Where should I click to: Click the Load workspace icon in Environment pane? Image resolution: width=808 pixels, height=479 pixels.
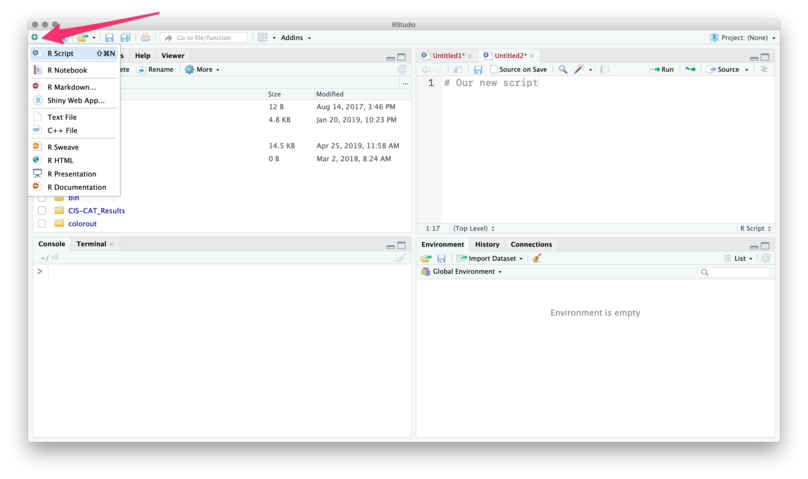coord(426,259)
